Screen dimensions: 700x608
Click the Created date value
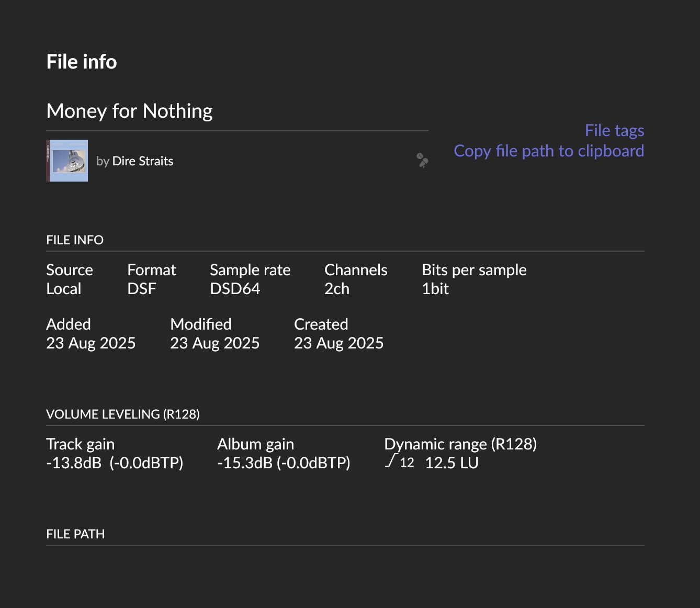[338, 343]
